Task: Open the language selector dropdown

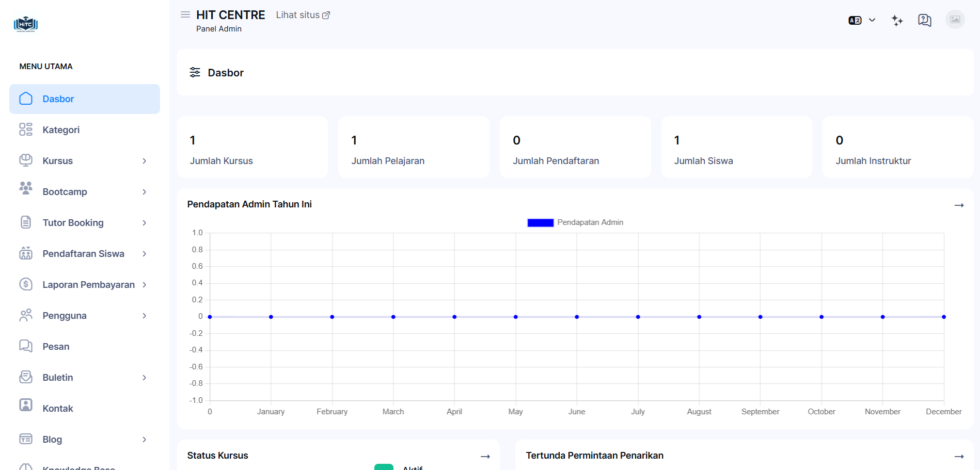Action: coord(862,20)
